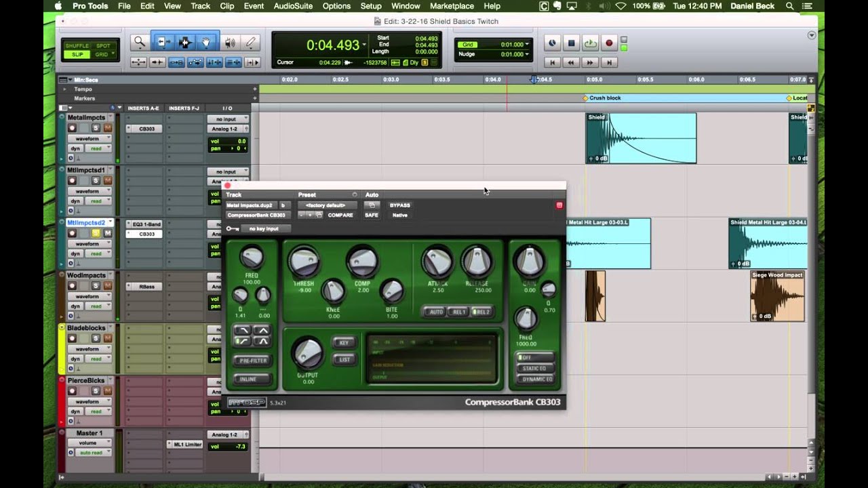
Task: Click the Spotlight search icon
Action: coord(790,6)
